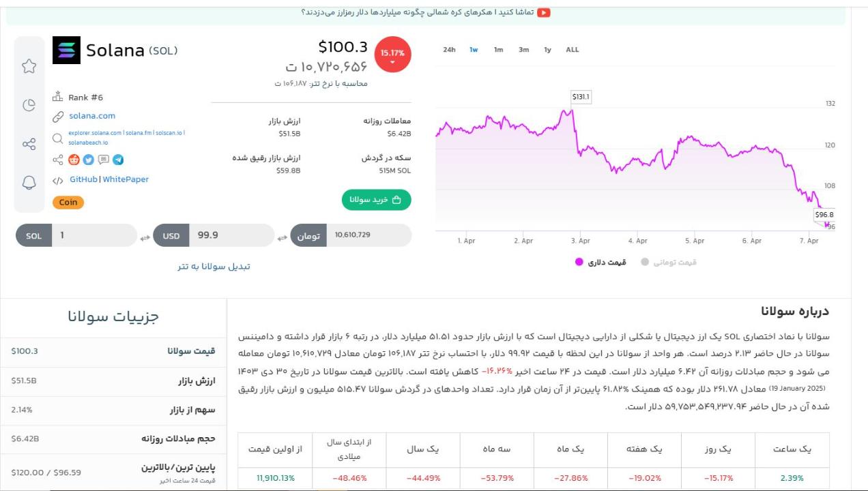Click the share icon in sidebar
Screen dimensions: 868x491
coord(29,144)
